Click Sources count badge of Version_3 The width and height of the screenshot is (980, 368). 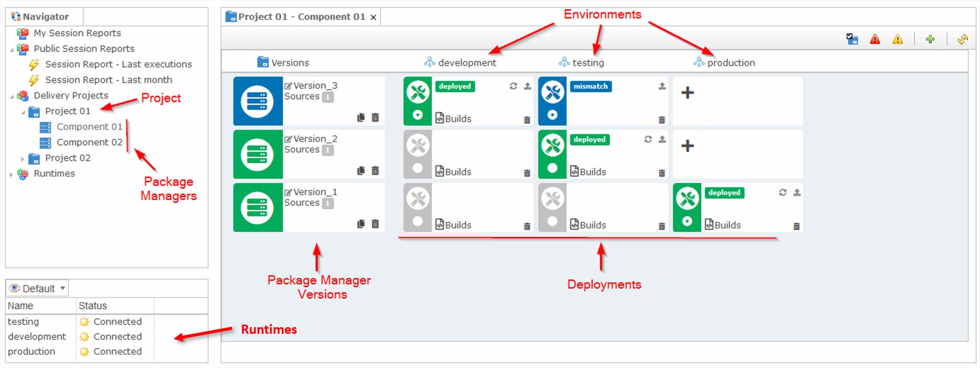pyautogui.click(x=328, y=97)
